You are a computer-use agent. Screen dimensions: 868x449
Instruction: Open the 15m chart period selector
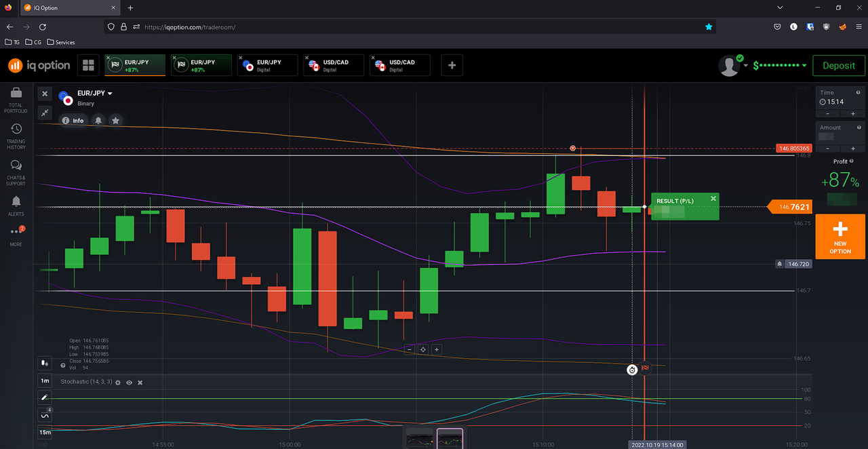pos(45,432)
